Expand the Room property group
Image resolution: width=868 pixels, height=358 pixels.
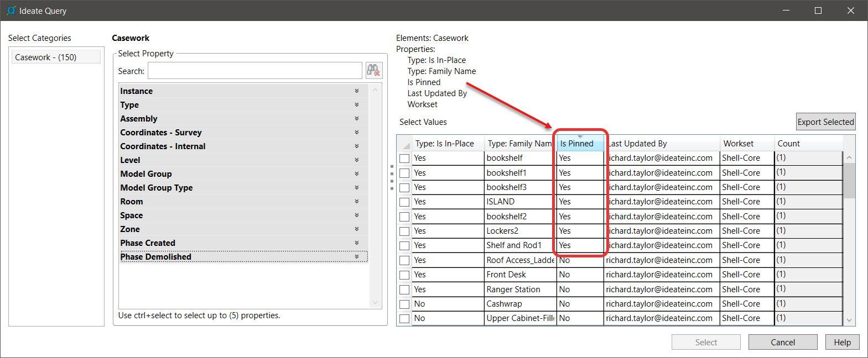(357, 201)
